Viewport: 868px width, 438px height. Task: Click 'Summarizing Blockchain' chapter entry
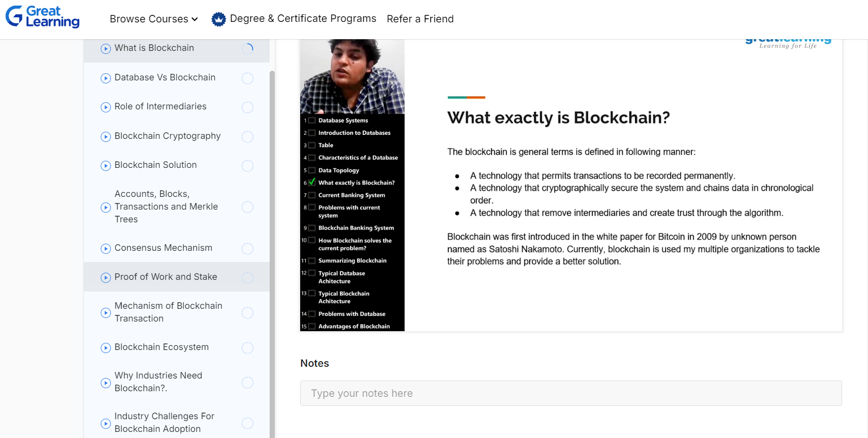coord(352,260)
